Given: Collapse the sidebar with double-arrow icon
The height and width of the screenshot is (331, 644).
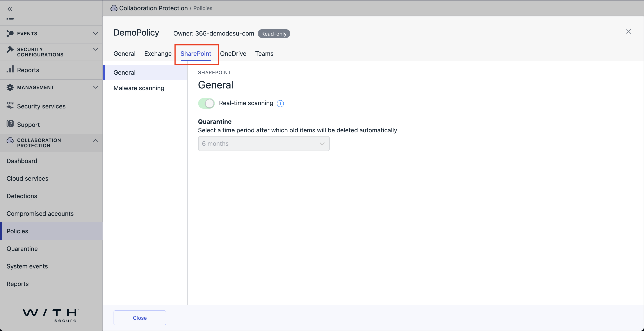Looking at the screenshot, I should (x=10, y=9).
